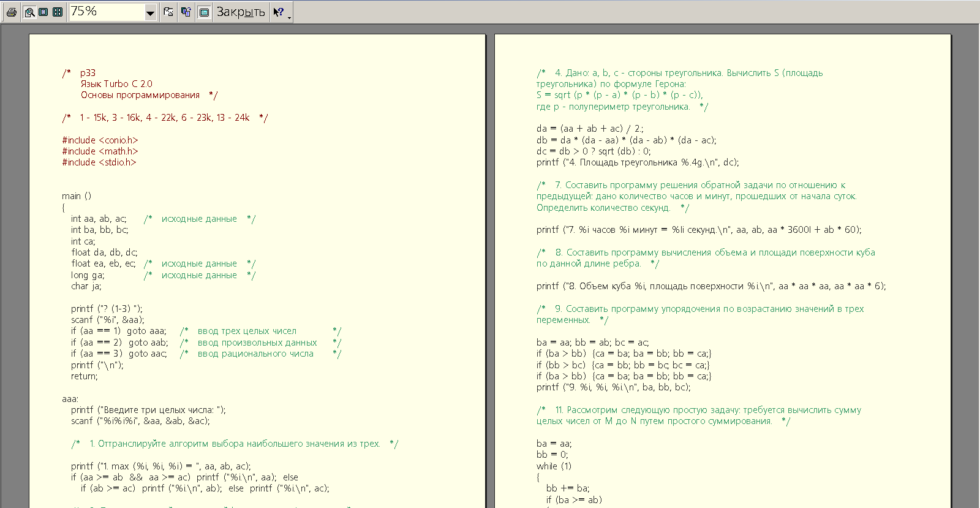Activate the Context Help pointer icon
This screenshot has width=980, height=508.
pyautogui.click(x=279, y=12)
